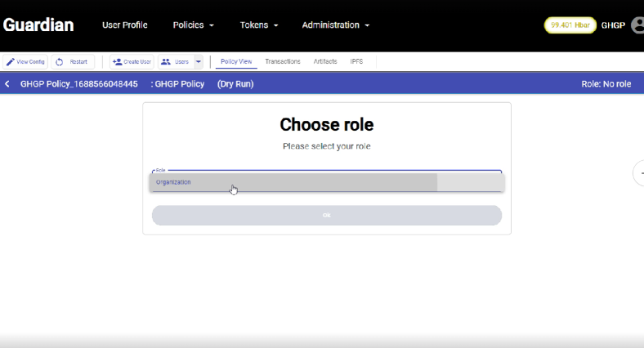Click the Create User button
644x348 pixels.
click(x=132, y=62)
